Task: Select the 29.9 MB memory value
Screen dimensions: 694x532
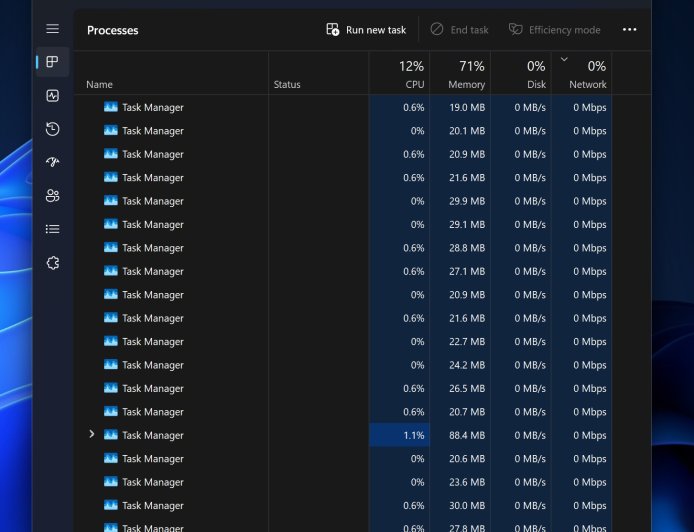Action: click(x=467, y=201)
